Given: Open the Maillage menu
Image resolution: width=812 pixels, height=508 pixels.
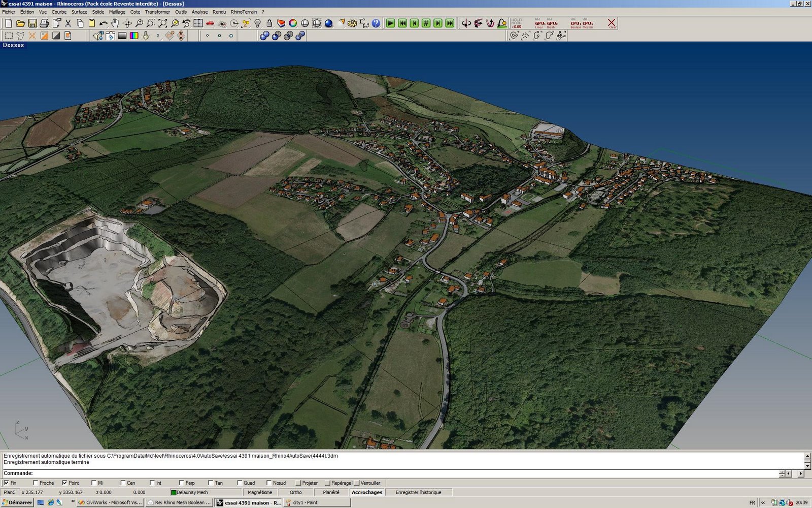Looking at the screenshot, I should 117,12.
